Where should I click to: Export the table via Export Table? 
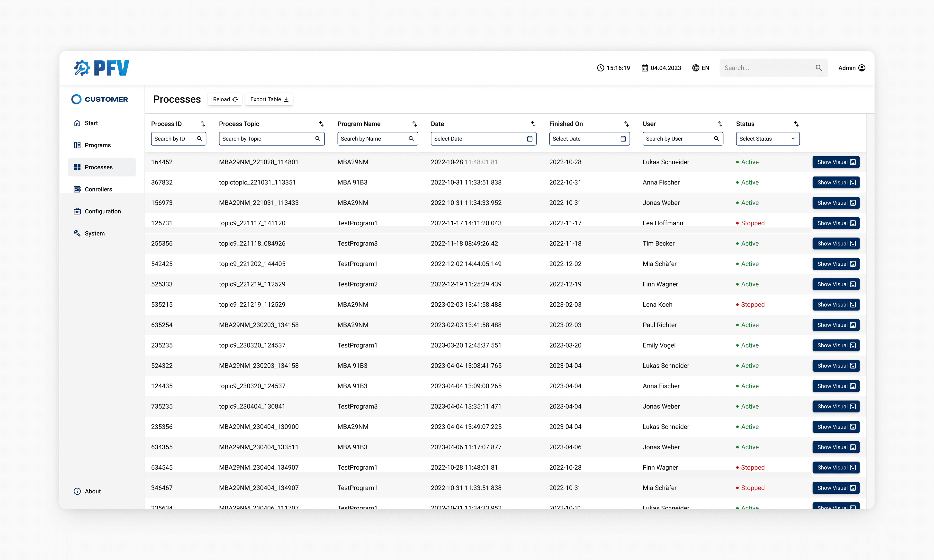(x=269, y=99)
